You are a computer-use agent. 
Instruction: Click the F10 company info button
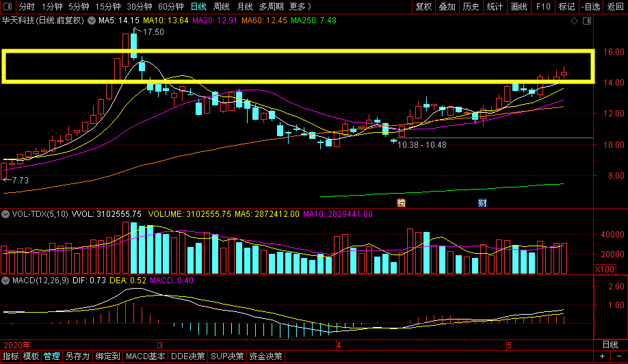tap(543, 6)
